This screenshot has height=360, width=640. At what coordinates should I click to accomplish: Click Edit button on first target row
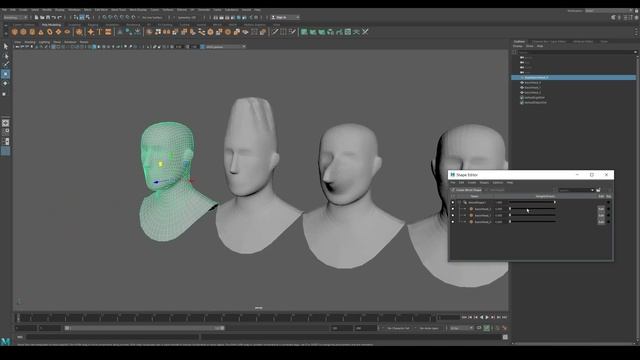tap(601, 209)
